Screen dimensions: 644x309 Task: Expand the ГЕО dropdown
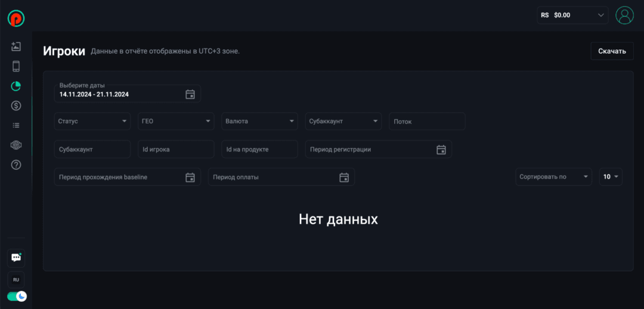pyautogui.click(x=176, y=121)
